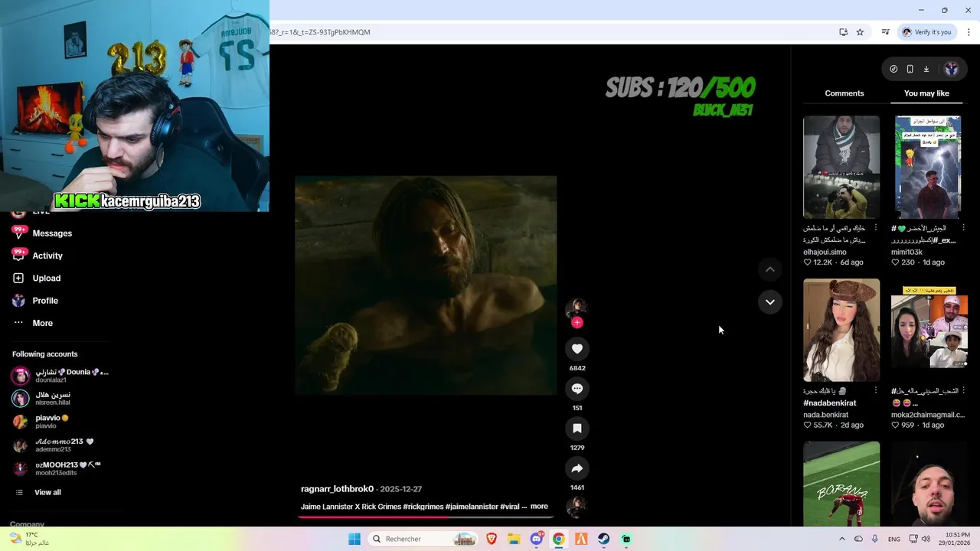Image resolution: width=980 pixels, height=551 pixels.
Task: Open Chrome media controls icon
Action: 885,32
